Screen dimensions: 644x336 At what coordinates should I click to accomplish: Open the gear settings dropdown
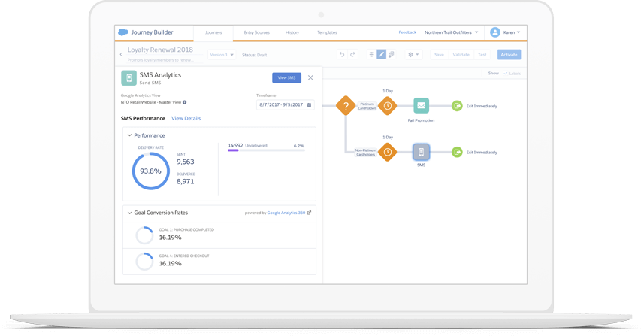pos(413,55)
